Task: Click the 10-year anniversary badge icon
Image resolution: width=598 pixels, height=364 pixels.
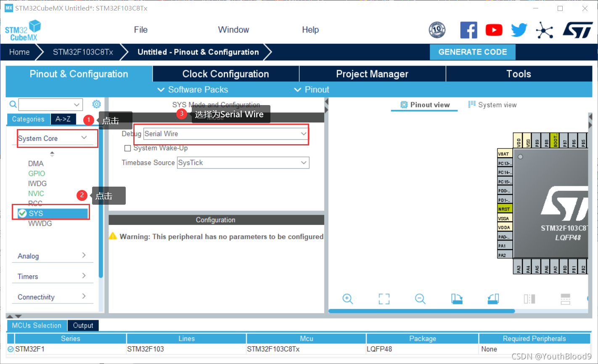Action: (437, 30)
